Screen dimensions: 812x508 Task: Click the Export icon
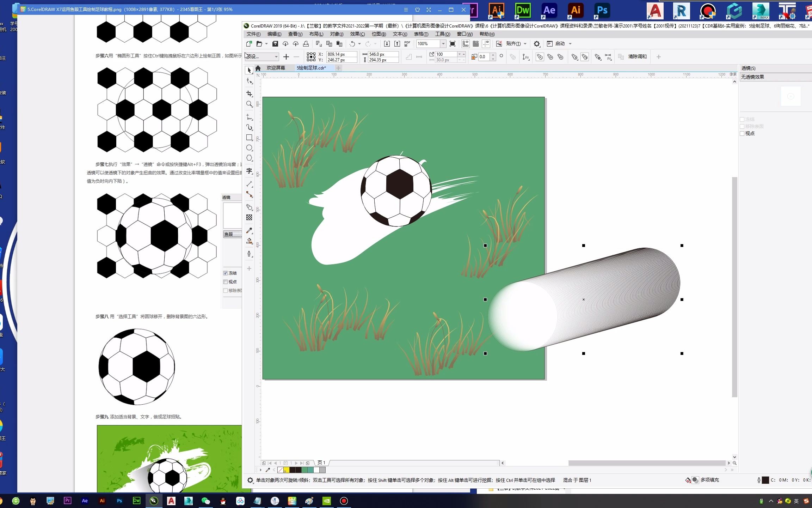pyautogui.click(x=397, y=44)
